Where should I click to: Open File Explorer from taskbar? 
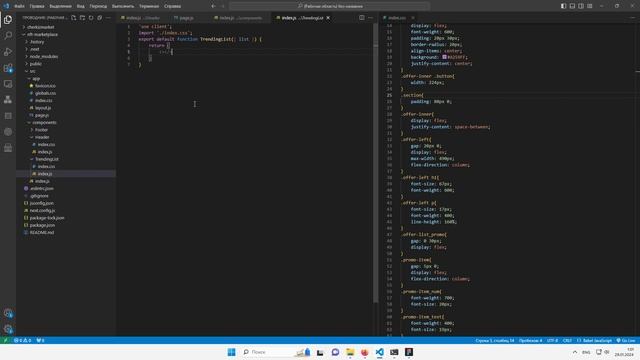pos(350,352)
